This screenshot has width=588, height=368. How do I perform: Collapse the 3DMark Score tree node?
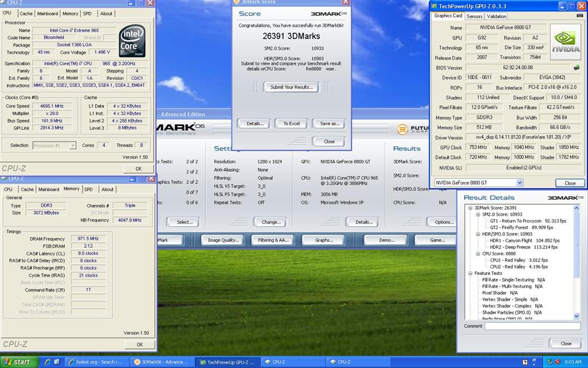470,208
